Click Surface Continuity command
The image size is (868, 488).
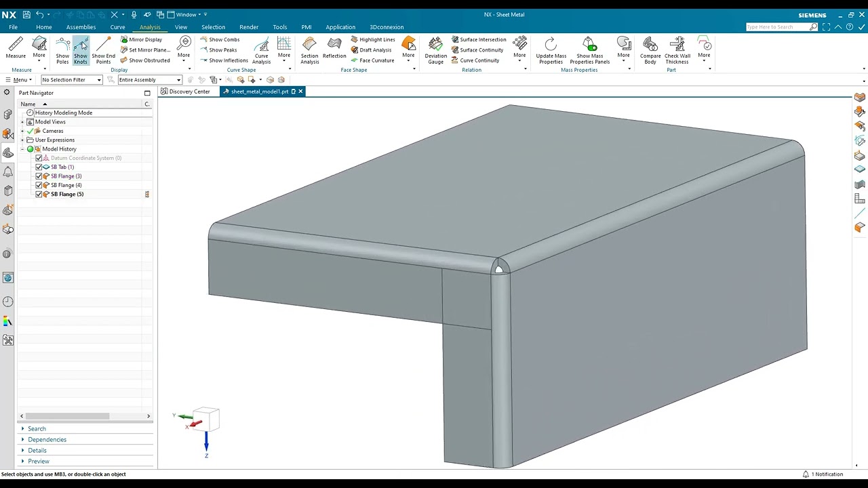click(x=477, y=49)
